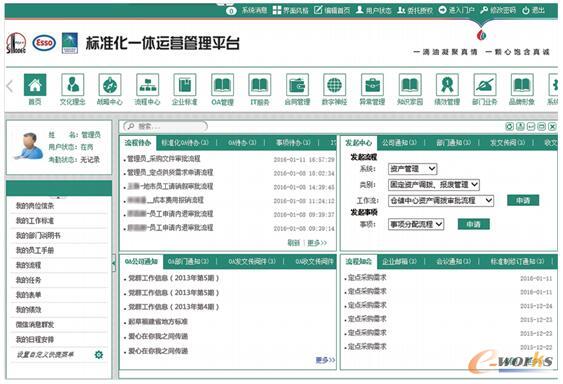Click 更多>> link in OA公司通知 panel
The height and width of the screenshot is (384, 563).
(325, 360)
